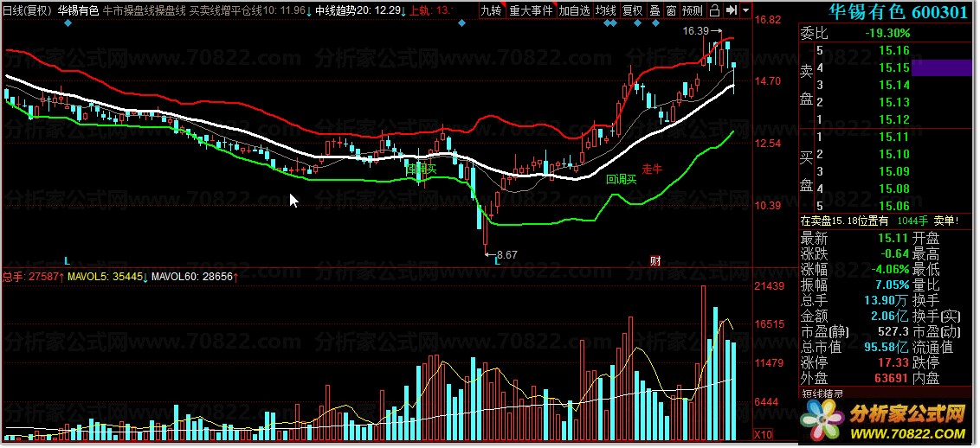Screen dimensions: 980x448
Task: Click the leftmost blue diamond event marker
Action: tap(68, 23)
